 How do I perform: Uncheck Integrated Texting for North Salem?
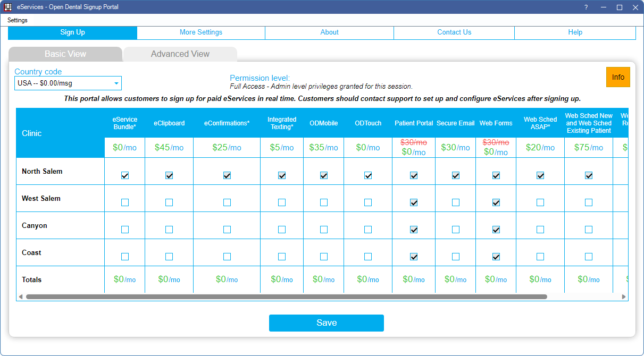click(282, 175)
